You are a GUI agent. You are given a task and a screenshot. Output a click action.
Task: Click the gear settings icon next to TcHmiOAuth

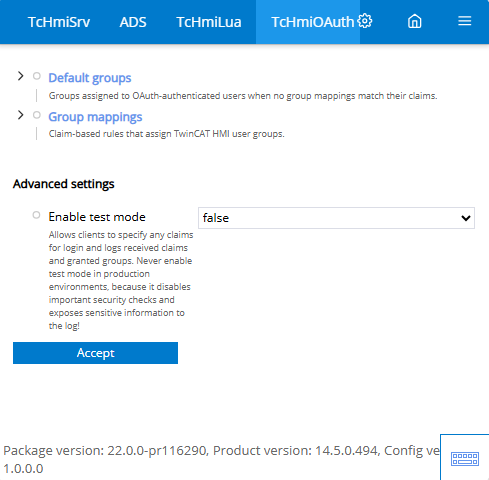(x=365, y=21)
